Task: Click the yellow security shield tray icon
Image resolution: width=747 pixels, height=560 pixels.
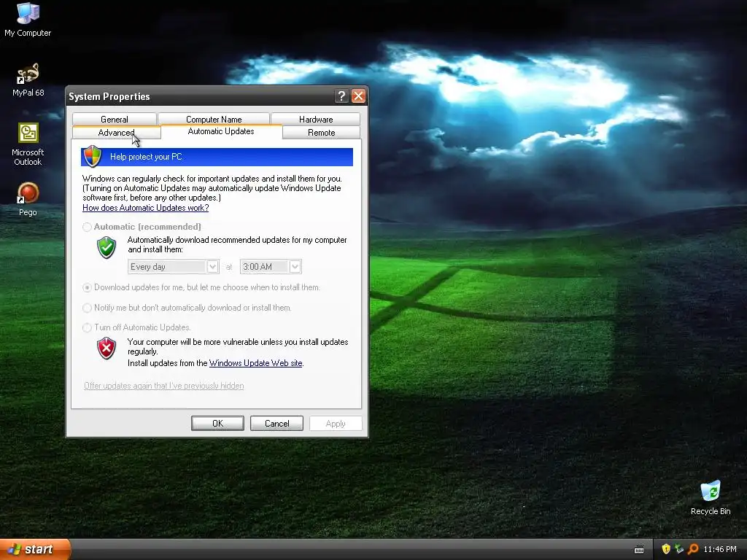Action: pyautogui.click(x=666, y=549)
